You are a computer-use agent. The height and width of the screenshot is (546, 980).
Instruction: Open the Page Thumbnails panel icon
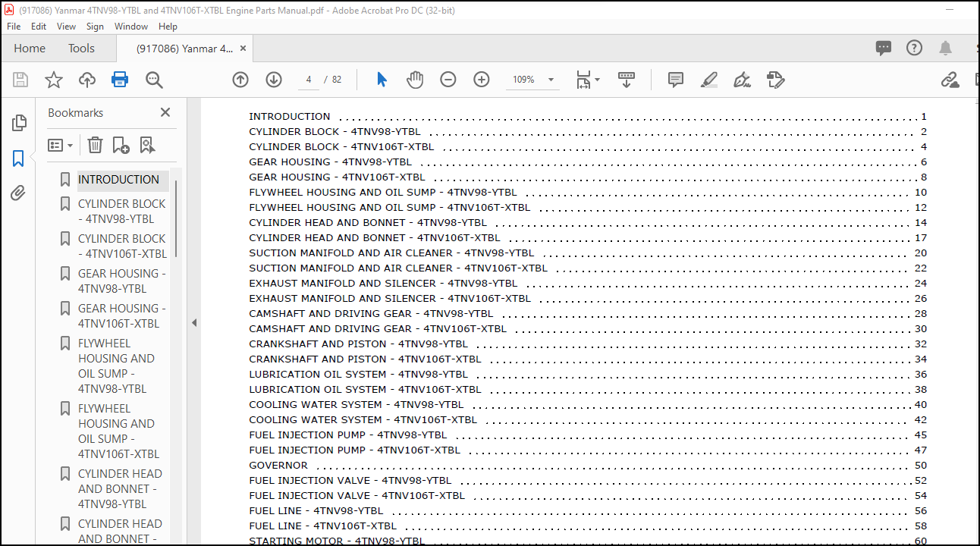(x=19, y=123)
